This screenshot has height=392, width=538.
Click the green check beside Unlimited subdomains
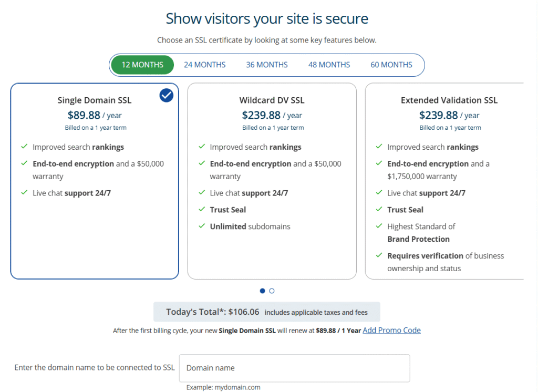(x=202, y=226)
